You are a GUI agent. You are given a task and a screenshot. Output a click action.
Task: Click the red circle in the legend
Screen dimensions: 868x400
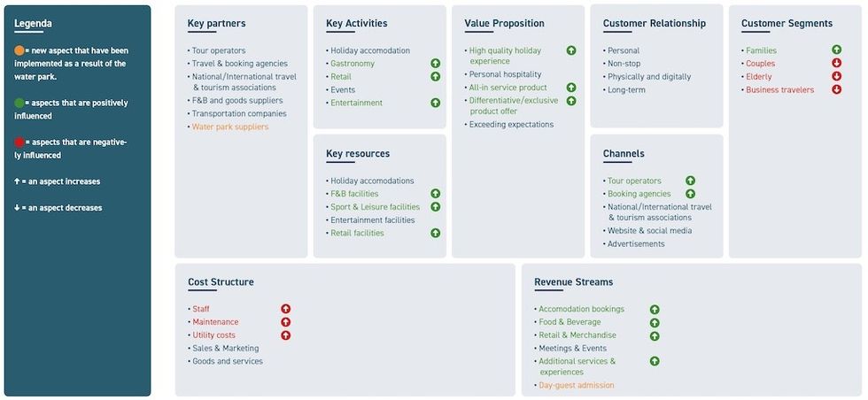coord(19,142)
